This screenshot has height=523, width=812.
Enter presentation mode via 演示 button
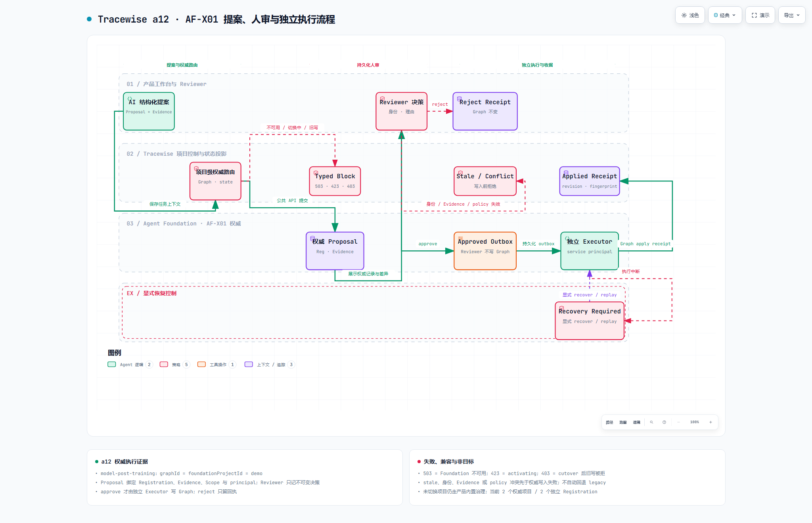[x=760, y=15]
